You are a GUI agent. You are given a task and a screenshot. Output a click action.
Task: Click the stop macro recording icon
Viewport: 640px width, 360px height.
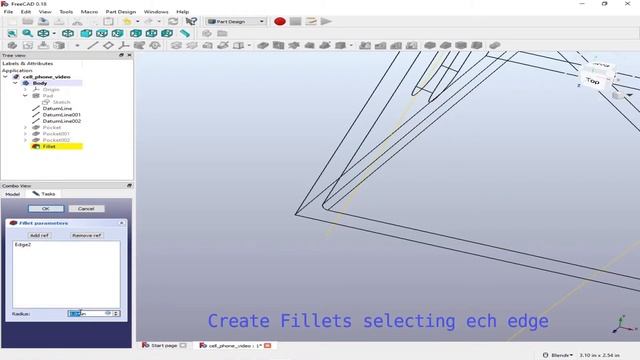coord(295,21)
